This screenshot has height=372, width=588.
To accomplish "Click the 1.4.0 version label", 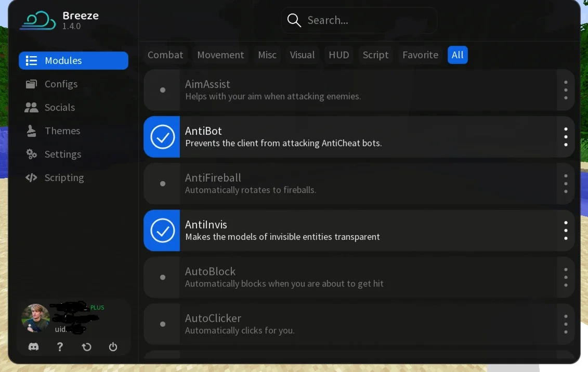I will (71, 27).
